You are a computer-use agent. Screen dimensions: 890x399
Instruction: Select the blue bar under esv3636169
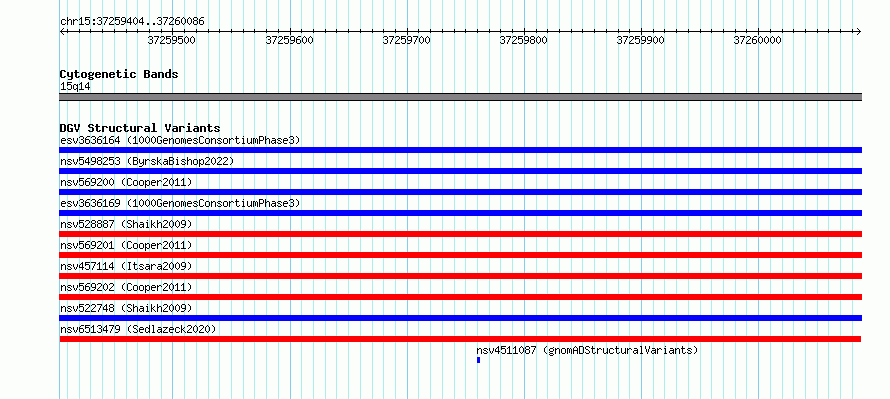(x=460, y=213)
